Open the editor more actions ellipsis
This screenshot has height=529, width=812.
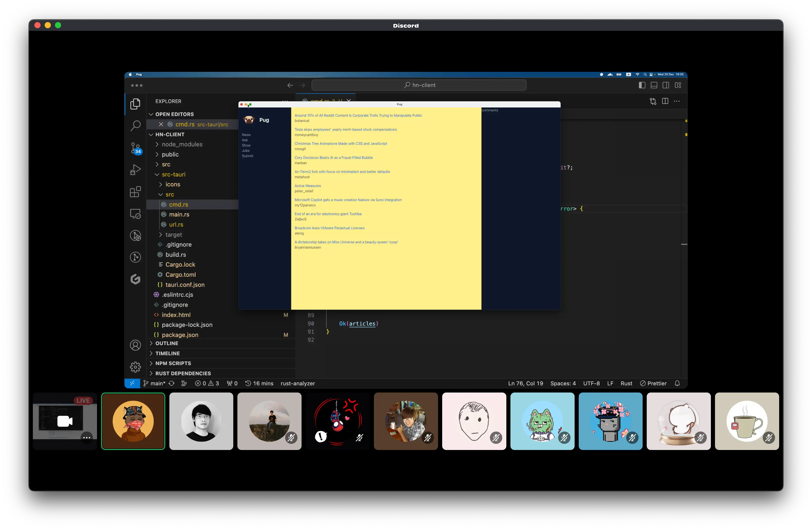[677, 101]
